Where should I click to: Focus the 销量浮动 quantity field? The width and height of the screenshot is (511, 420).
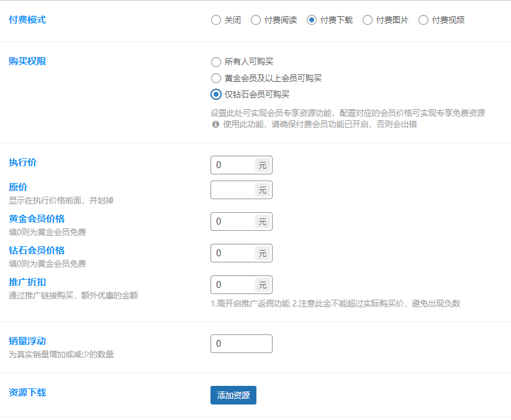(241, 343)
